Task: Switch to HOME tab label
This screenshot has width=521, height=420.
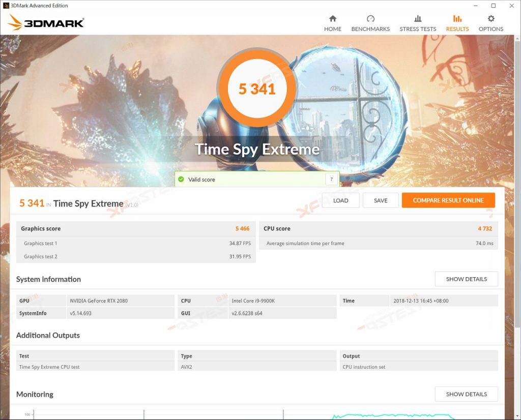Action: (333, 29)
